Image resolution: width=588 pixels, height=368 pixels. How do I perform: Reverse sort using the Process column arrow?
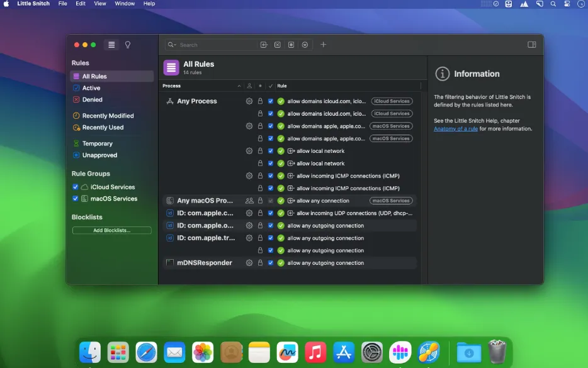pos(239,86)
